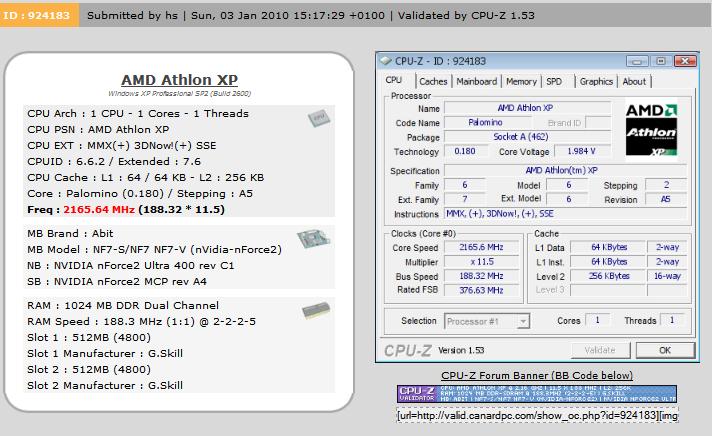Click the Core Speed value '2165.6 MHz'
Screen dimensions: 712x436
coord(481,247)
